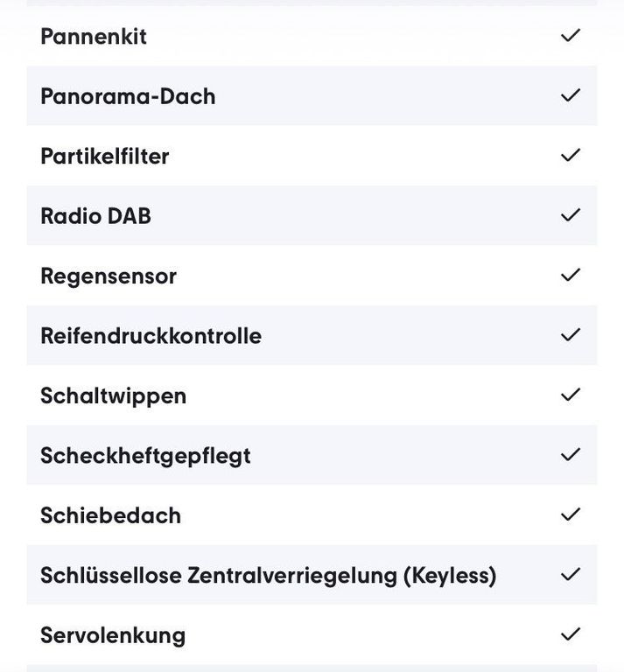Click the Reifendruckkontrolle checkmark icon

tap(571, 335)
